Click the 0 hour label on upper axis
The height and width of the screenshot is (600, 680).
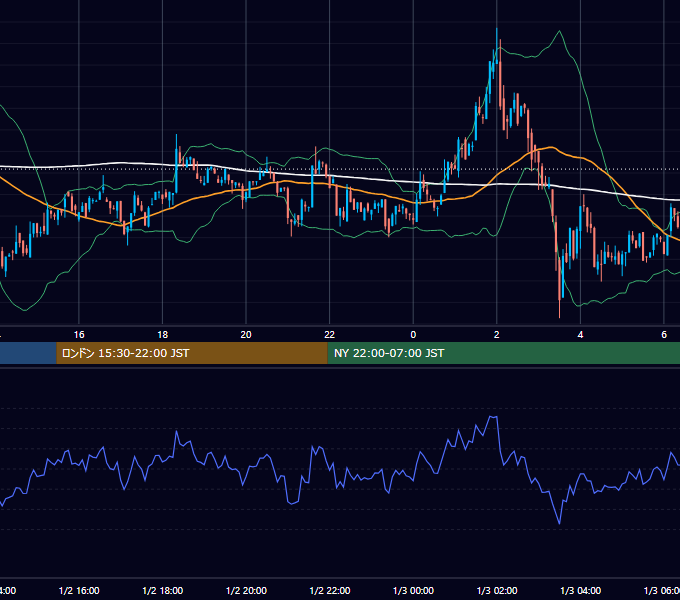coord(413,334)
